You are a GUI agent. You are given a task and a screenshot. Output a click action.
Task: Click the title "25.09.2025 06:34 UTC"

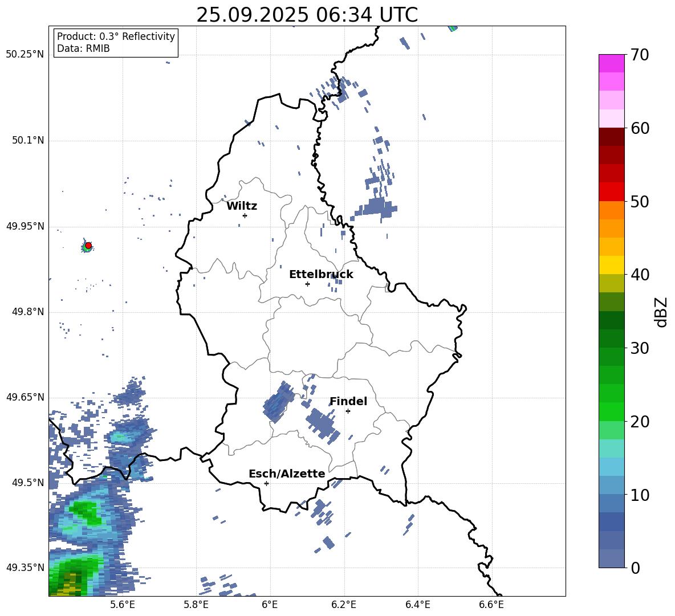[x=307, y=15]
